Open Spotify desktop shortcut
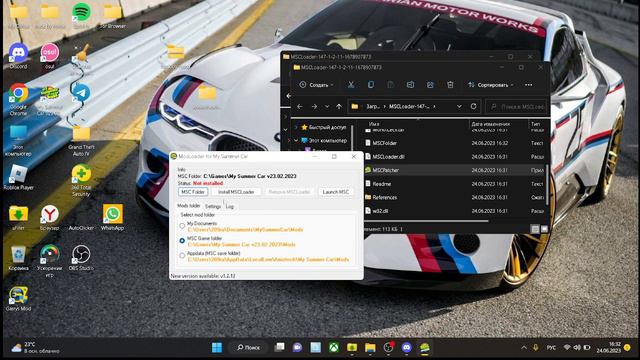This screenshot has width=640, height=360. point(81,15)
